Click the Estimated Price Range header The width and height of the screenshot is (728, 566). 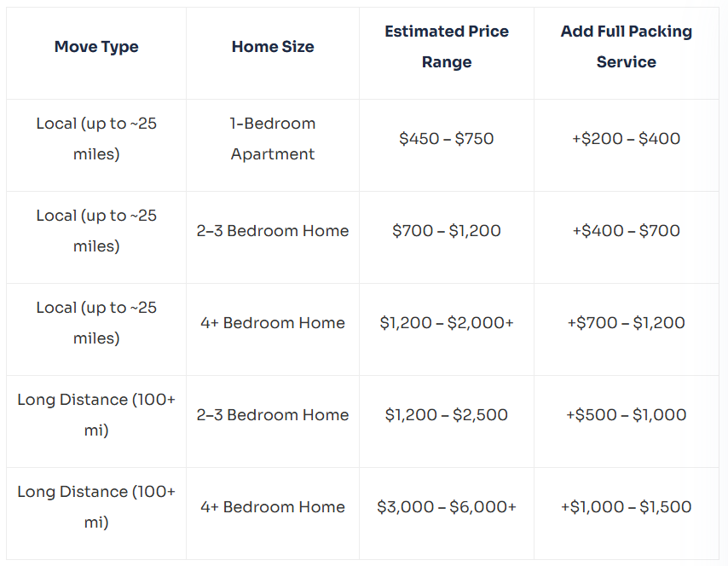tap(447, 46)
